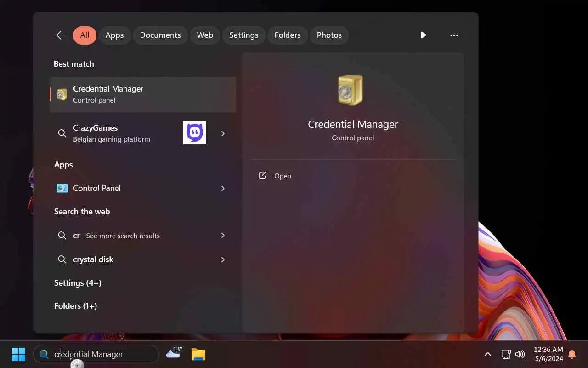
Task: Click the taskbar search box
Action: coord(96,354)
